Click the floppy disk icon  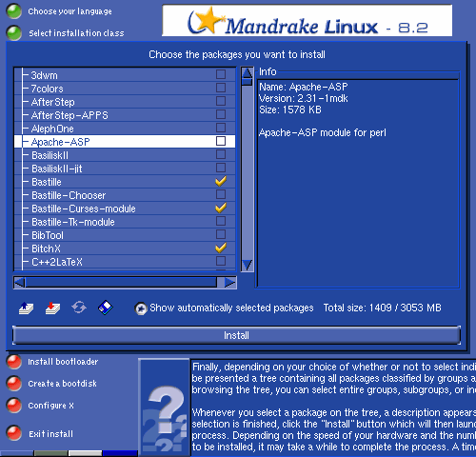click(x=106, y=308)
